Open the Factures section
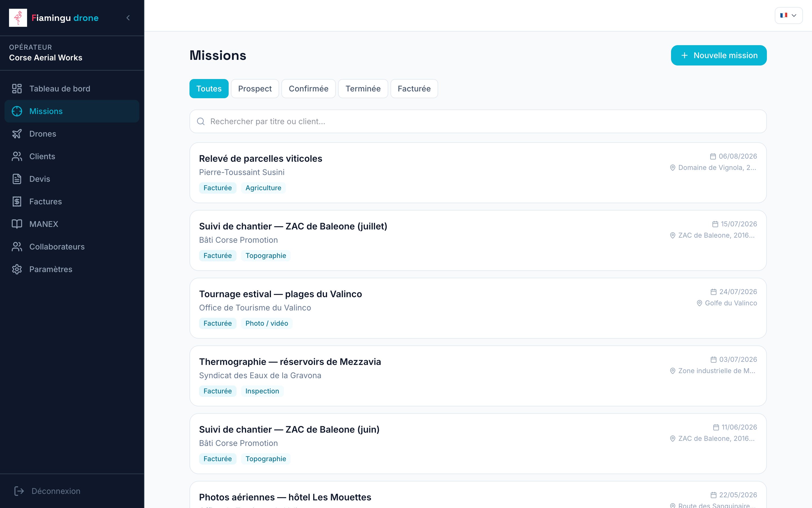The height and width of the screenshot is (508, 812). (72, 202)
